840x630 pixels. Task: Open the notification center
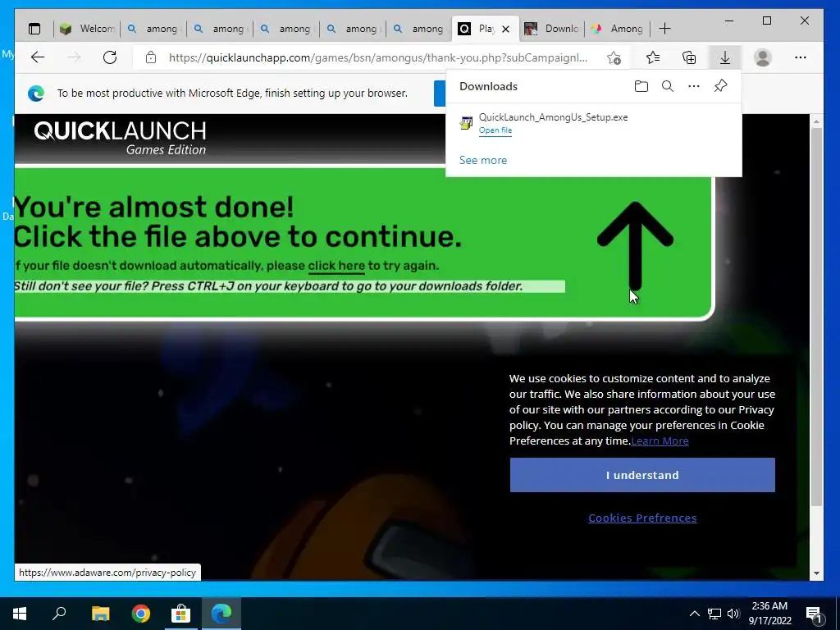[815, 614]
